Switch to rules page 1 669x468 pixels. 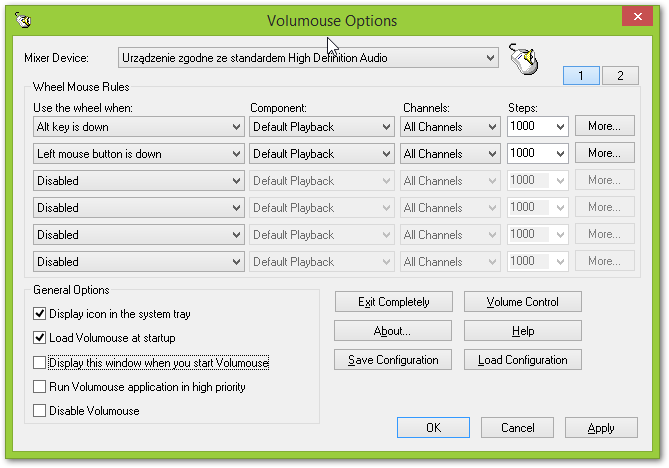click(581, 76)
